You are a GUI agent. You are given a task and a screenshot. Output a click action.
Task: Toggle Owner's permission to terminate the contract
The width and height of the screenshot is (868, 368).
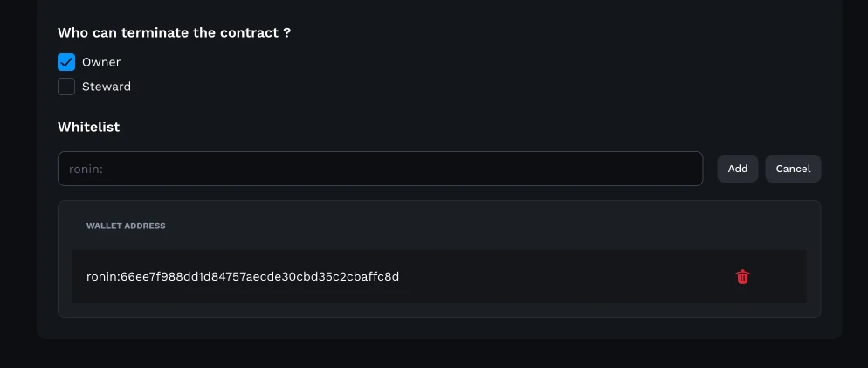66,62
